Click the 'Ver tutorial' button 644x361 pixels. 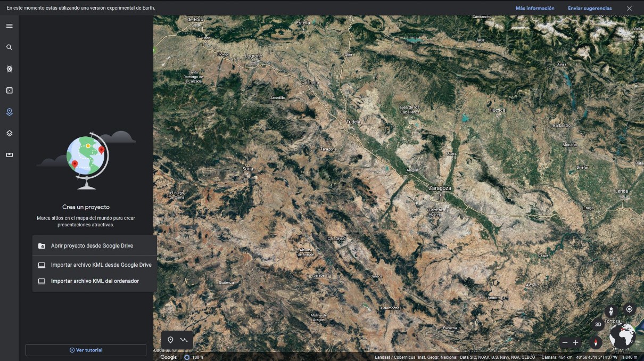tap(86, 350)
